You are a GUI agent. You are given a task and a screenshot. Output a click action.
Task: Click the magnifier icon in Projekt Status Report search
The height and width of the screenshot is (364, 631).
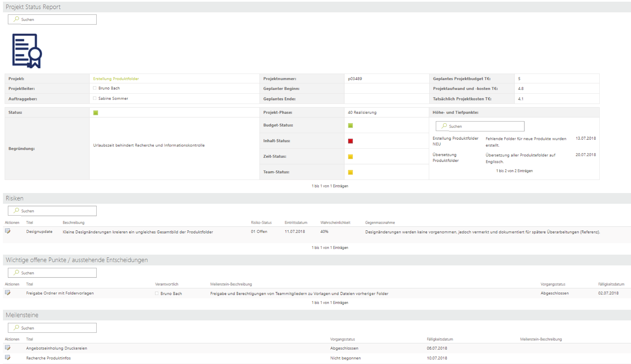pos(16,19)
